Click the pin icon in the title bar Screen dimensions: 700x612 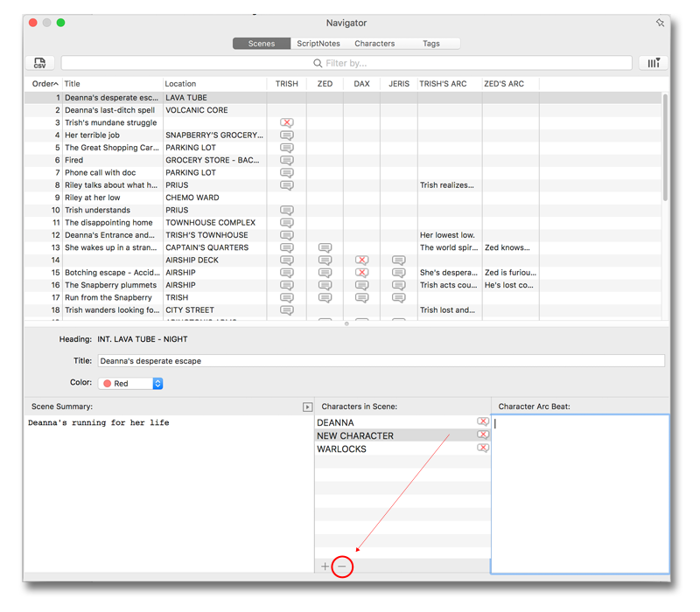660,23
